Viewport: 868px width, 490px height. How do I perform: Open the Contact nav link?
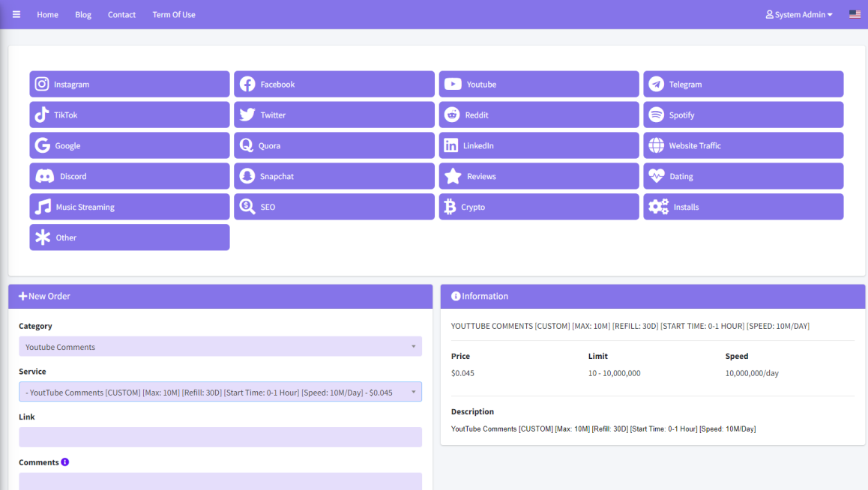pos(121,14)
